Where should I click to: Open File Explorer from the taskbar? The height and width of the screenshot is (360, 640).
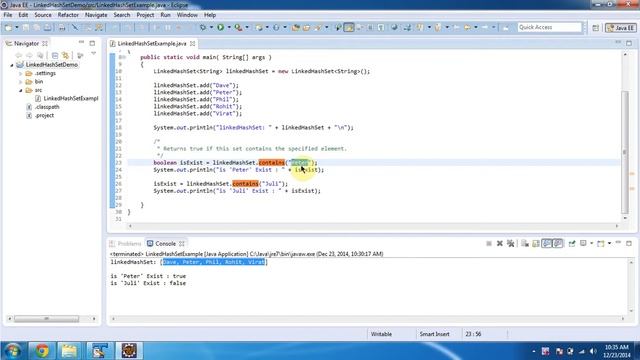pos(69,350)
